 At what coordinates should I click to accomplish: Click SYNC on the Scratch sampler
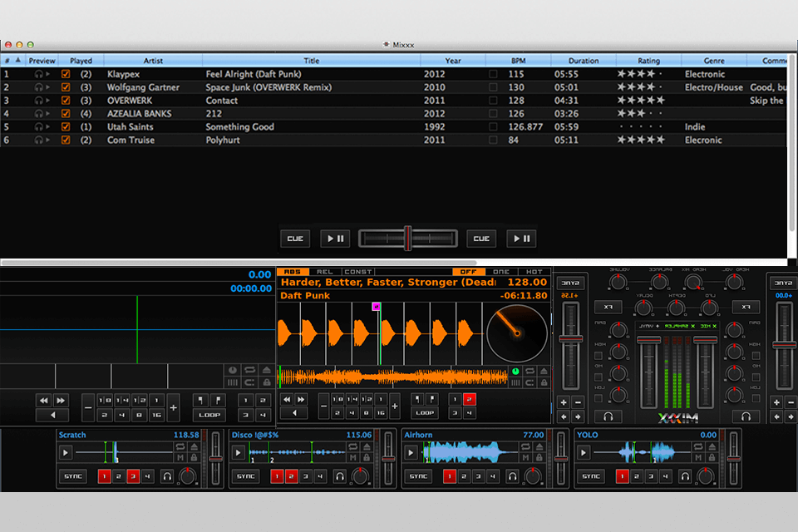pos(73,476)
